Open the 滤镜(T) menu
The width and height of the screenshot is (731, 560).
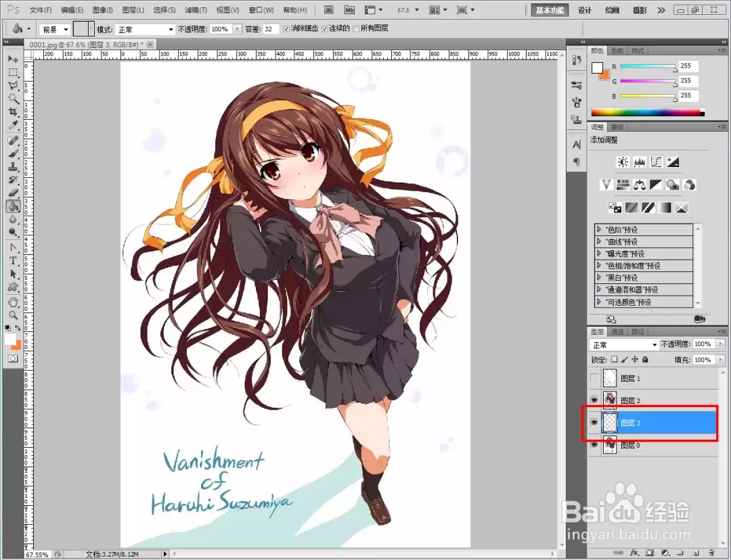pyautogui.click(x=196, y=9)
